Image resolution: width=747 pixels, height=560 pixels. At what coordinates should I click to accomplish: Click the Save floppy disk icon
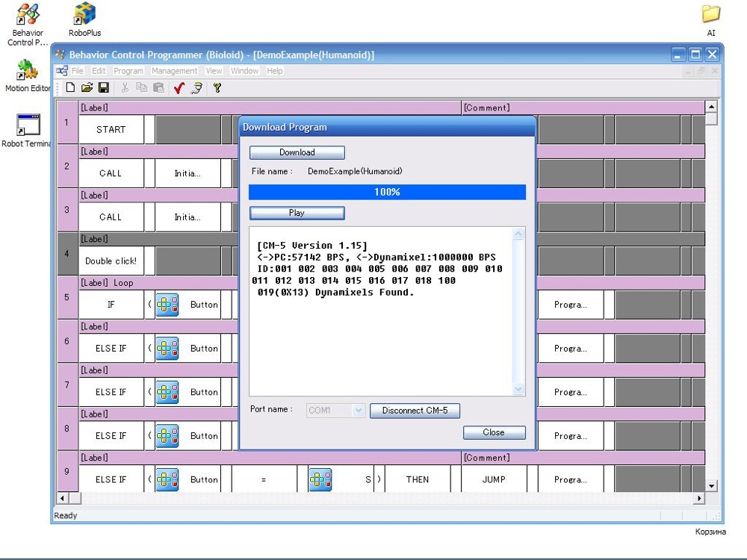(103, 87)
